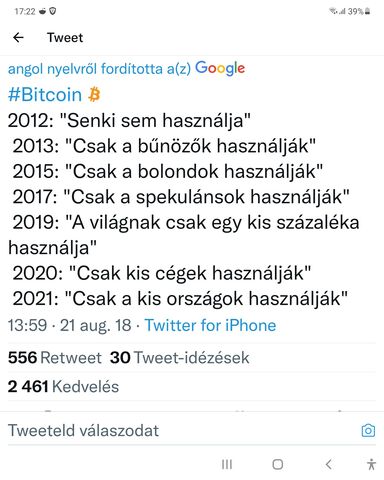Open the 2 461 Kedvelés likes list
This screenshot has width=384, height=480.
[63, 387]
